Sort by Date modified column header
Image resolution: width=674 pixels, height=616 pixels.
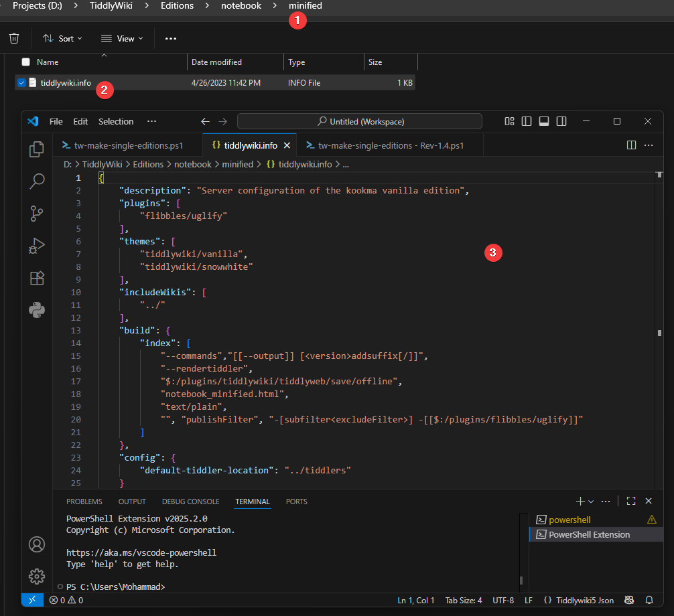[x=235, y=62]
